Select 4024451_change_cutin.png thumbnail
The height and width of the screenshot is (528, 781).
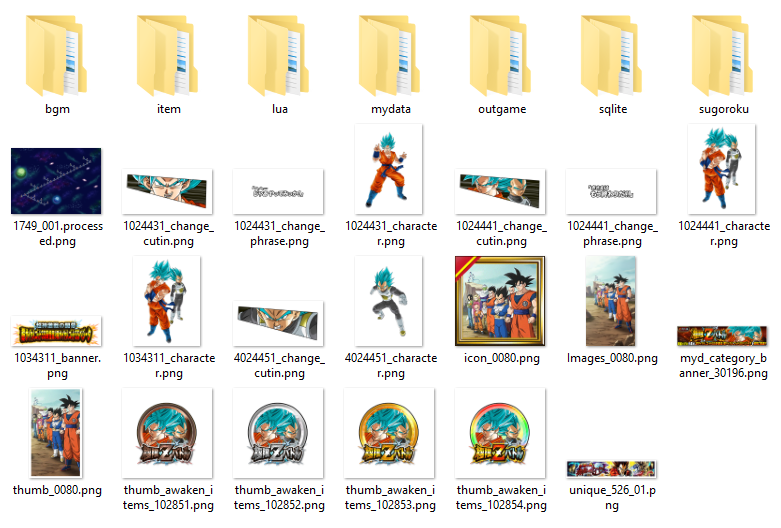278,323
